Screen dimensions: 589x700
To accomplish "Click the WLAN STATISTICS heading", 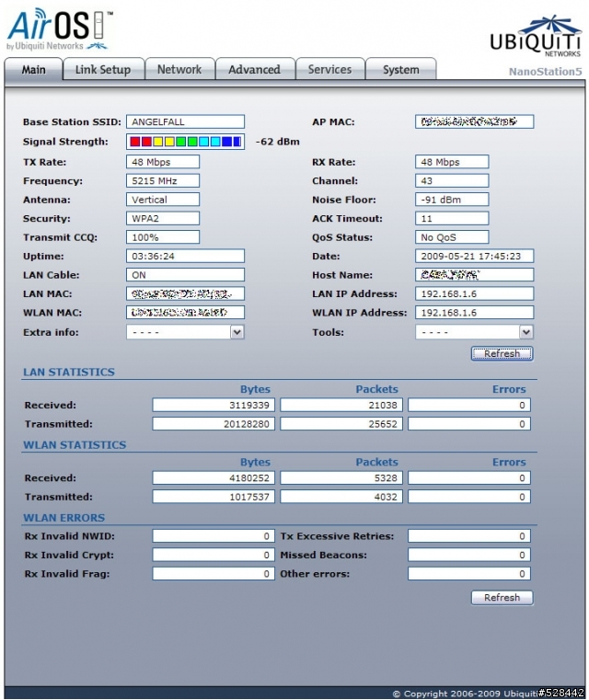I will point(75,445).
